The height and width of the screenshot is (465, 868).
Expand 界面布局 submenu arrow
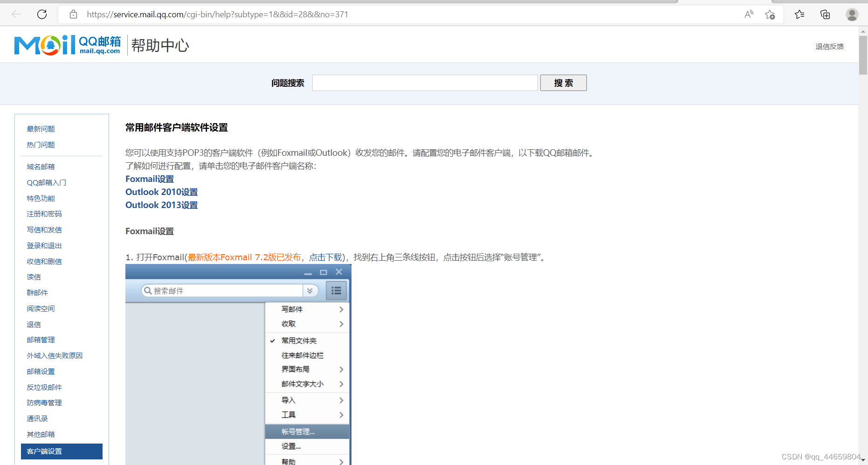341,369
